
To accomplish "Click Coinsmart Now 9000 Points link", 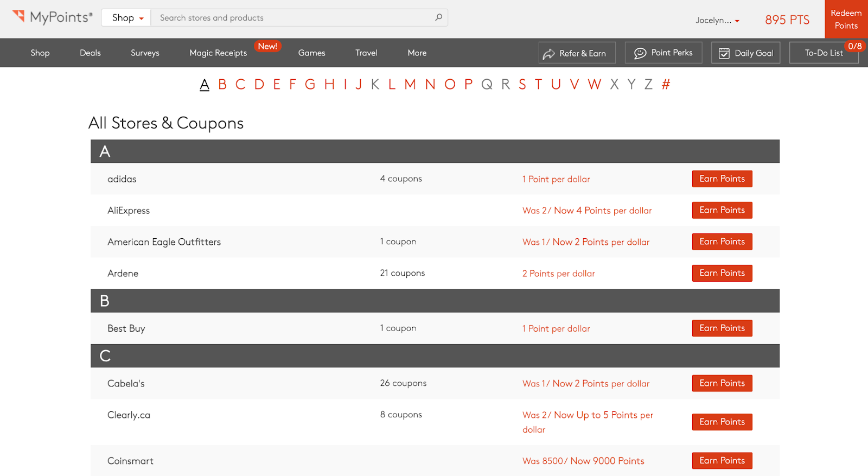I will coord(583,461).
